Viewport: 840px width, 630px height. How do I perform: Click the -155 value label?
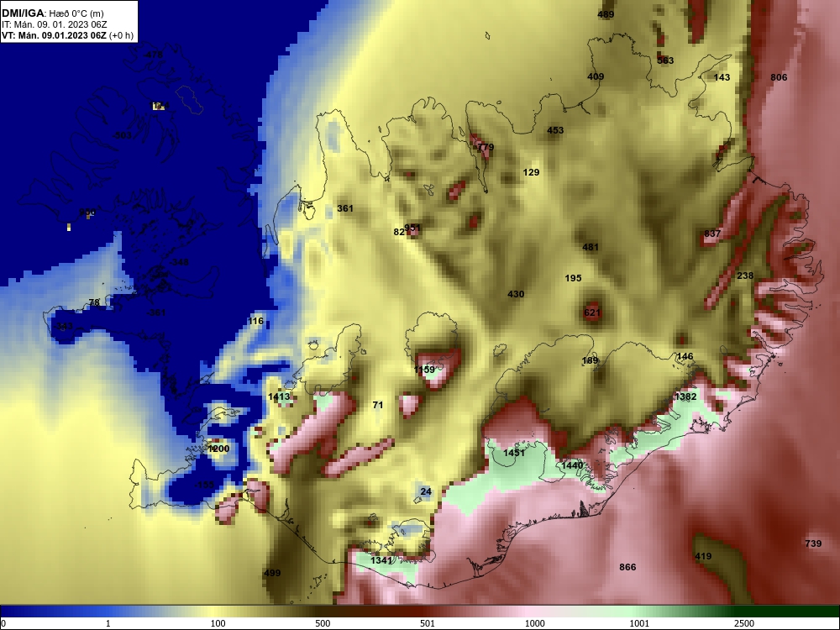[204, 485]
